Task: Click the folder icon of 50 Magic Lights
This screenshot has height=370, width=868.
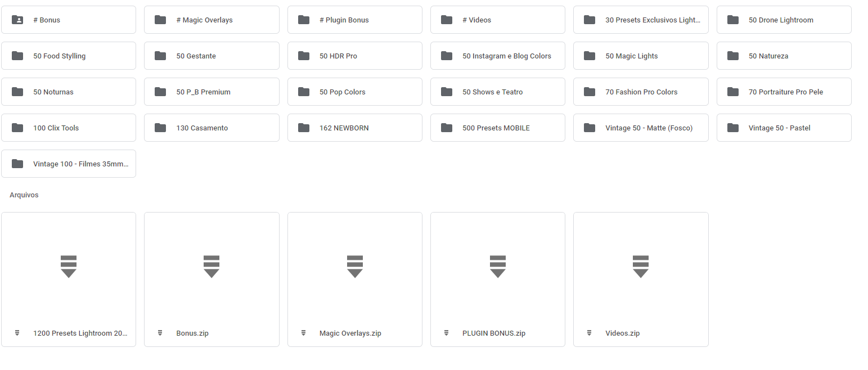Action: pyautogui.click(x=590, y=56)
